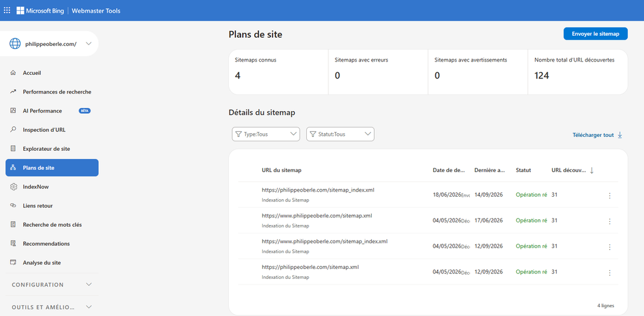The image size is (644, 316).
Task: Open options menu for philippeoberle.com/sitemap_index.xml row
Action: (x=609, y=196)
